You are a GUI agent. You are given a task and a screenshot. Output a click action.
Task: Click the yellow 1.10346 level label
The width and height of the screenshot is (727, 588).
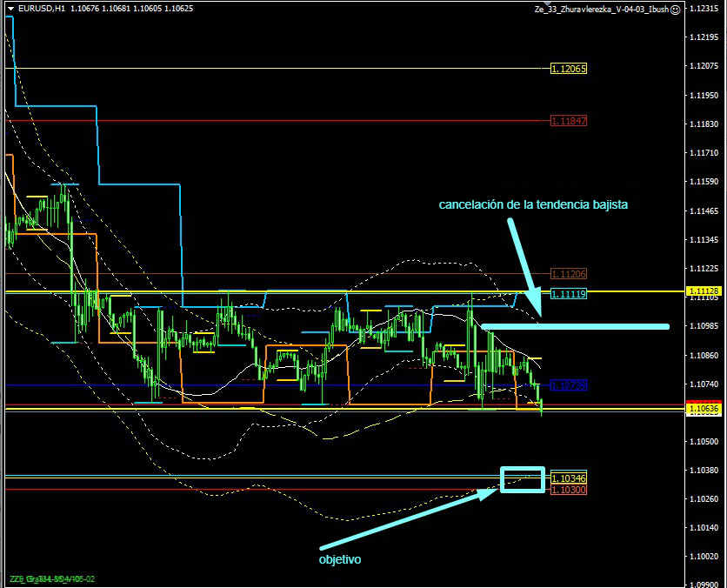click(x=569, y=478)
